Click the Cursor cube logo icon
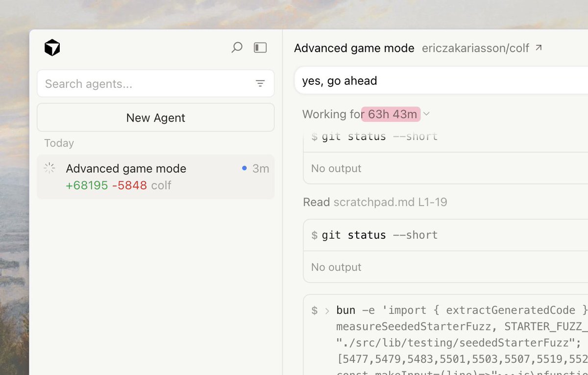Viewport: 588px width, 375px height. (52, 48)
